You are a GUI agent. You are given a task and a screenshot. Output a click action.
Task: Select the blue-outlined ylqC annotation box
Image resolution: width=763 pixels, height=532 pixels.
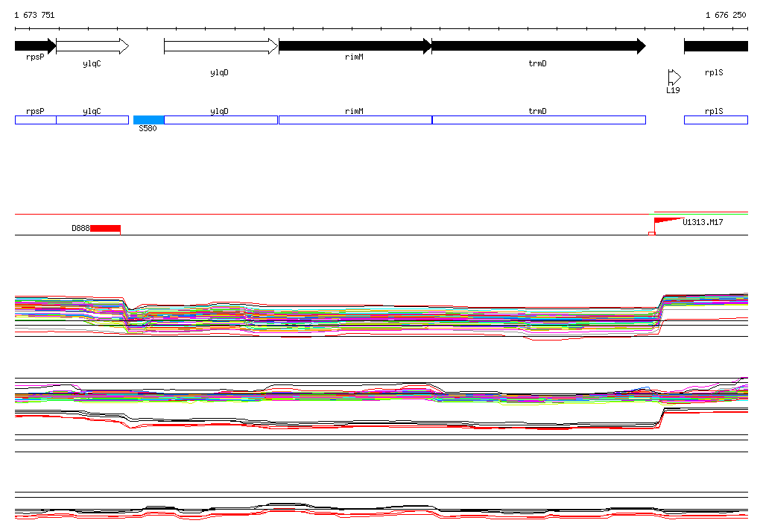92,120
